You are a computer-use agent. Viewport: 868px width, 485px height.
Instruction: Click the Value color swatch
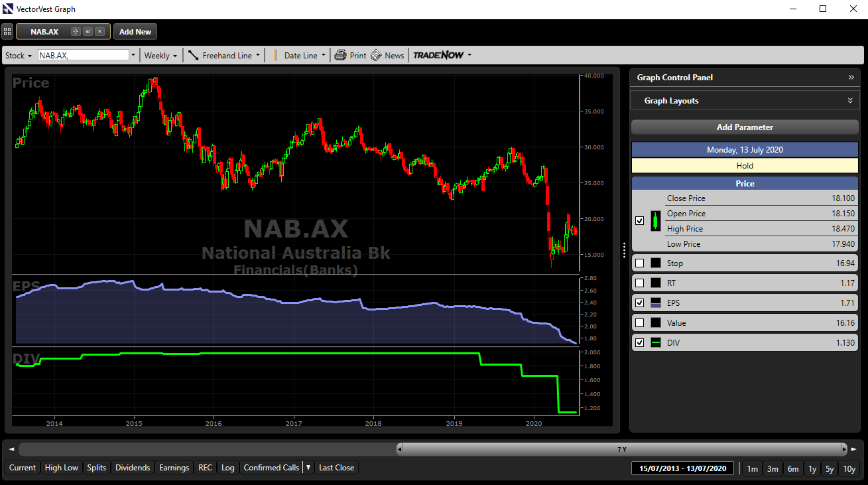(655, 323)
